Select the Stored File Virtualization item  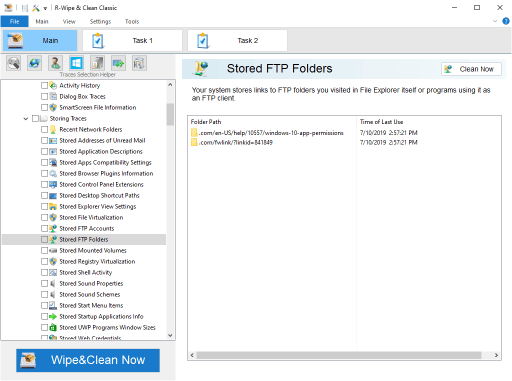91,217
